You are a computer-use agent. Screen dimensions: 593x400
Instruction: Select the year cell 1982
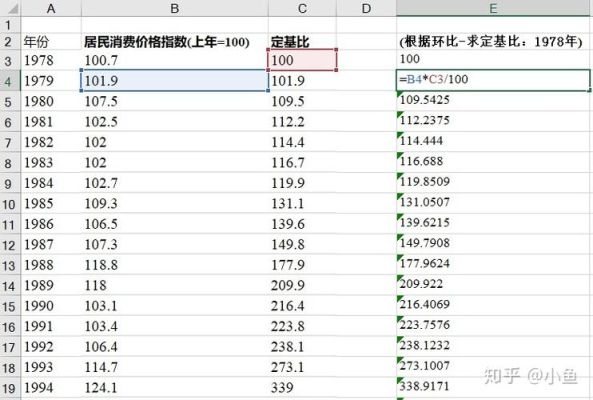[51, 142]
